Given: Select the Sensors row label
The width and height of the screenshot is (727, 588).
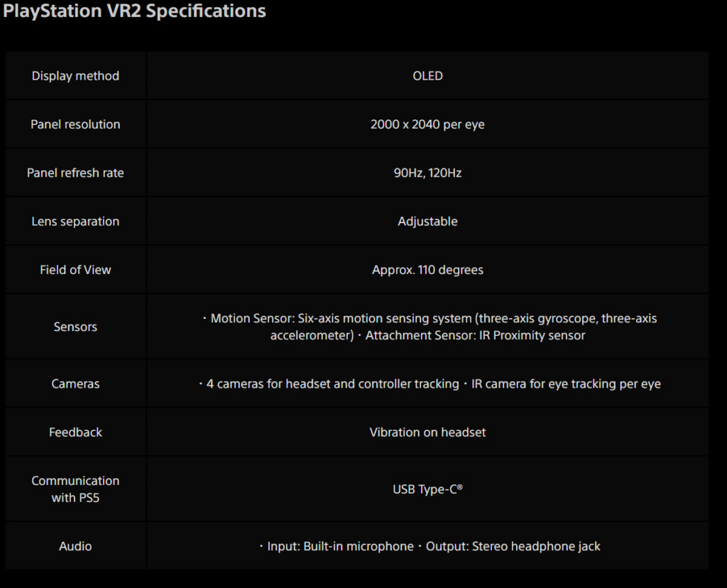Looking at the screenshot, I should [x=75, y=327].
